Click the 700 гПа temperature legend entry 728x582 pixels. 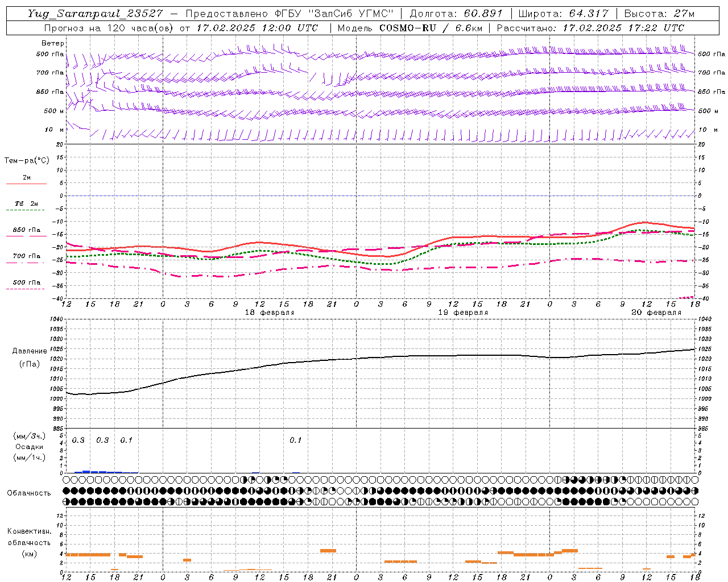tap(27, 256)
